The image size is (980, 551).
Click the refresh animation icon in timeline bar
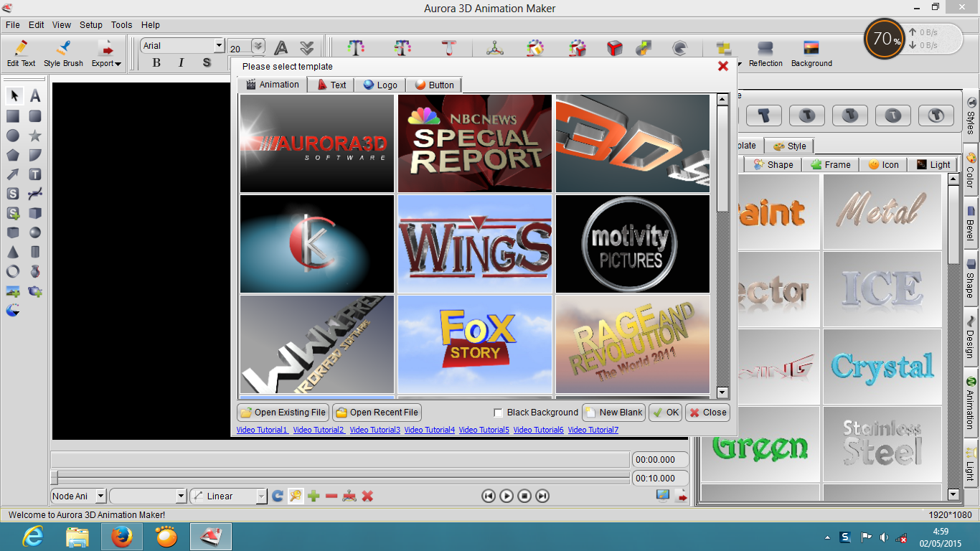tap(278, 496)
